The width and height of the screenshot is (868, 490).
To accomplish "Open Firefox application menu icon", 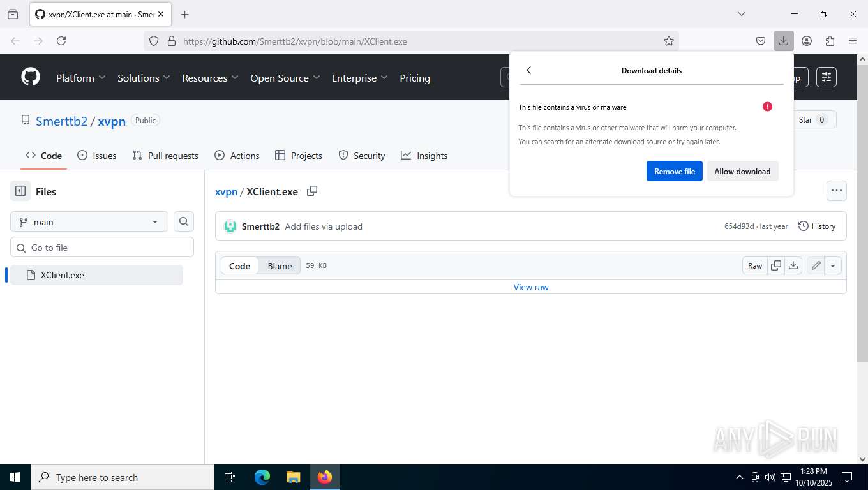I will pos(853,41).
